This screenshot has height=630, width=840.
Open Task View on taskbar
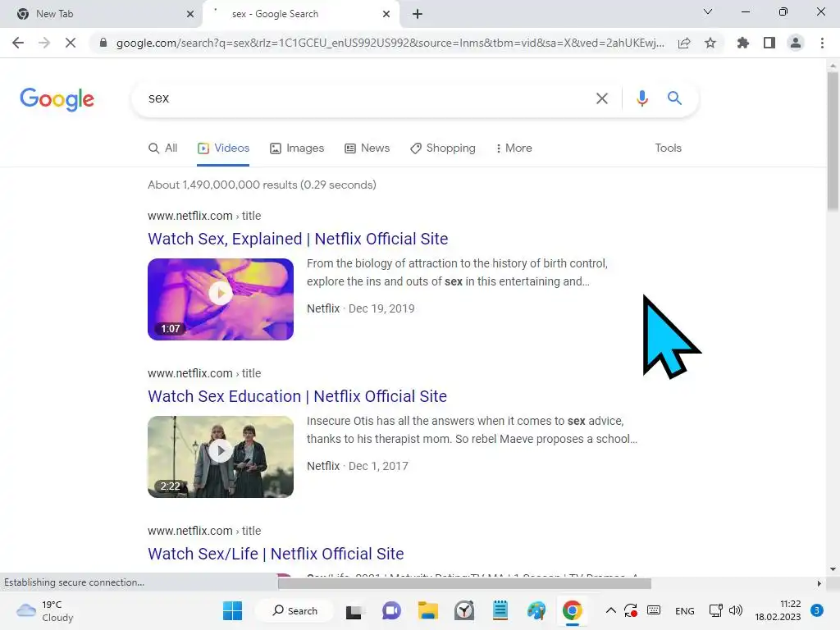coord(354,610)
